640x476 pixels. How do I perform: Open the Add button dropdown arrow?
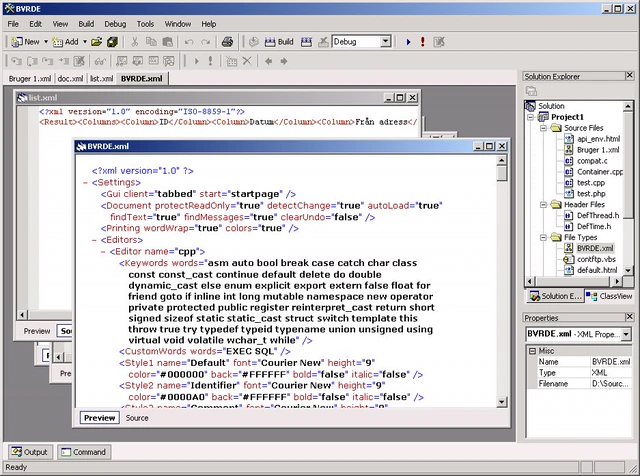pyautogui.click(x=85, y=42)
